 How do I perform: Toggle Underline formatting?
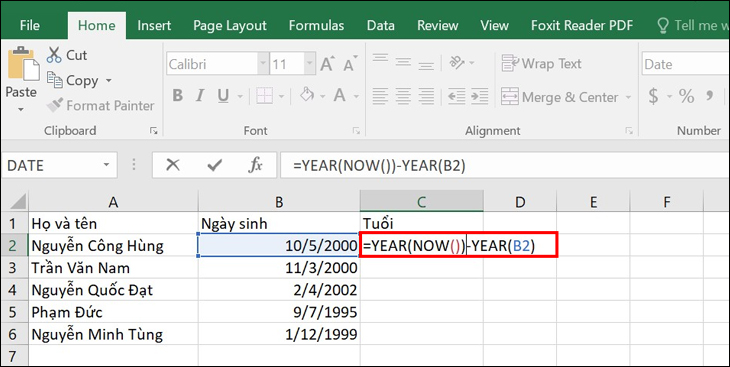click(223, 96)
